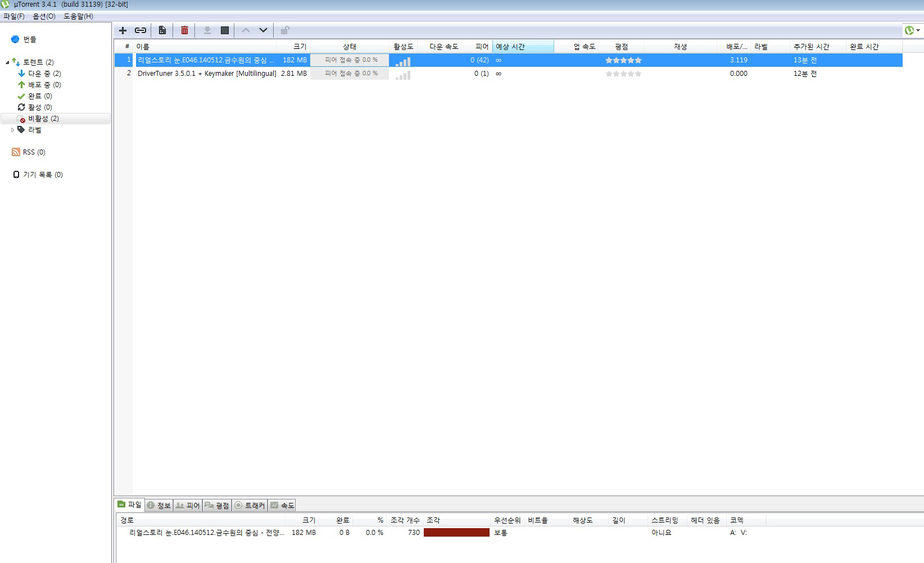Click 보통 priority value in files pane
924x563 pixels.
coord(501,533)
